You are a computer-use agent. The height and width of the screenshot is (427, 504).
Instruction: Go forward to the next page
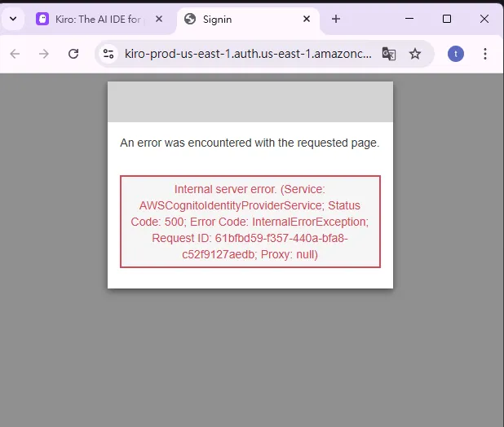pyautogui.click(x=44, y=54)
